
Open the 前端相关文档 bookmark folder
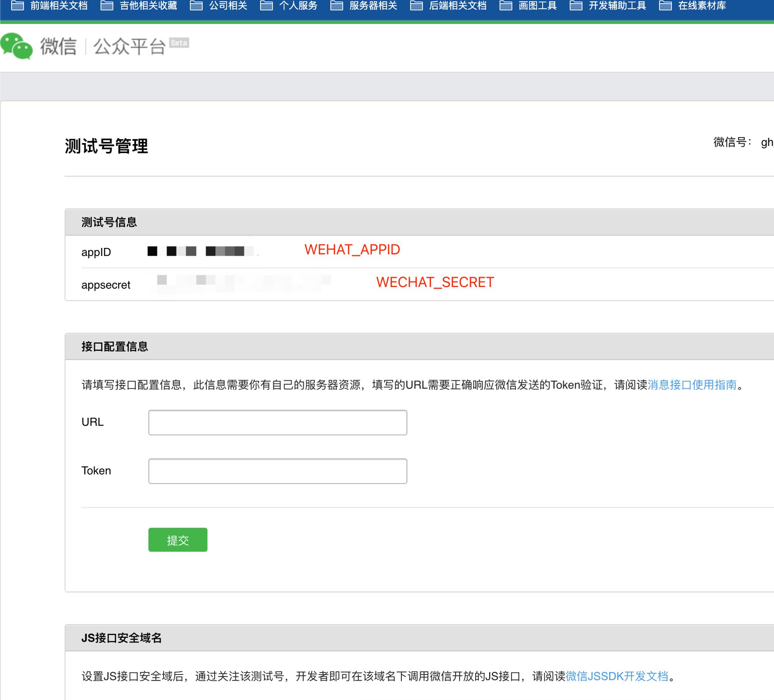50,6
